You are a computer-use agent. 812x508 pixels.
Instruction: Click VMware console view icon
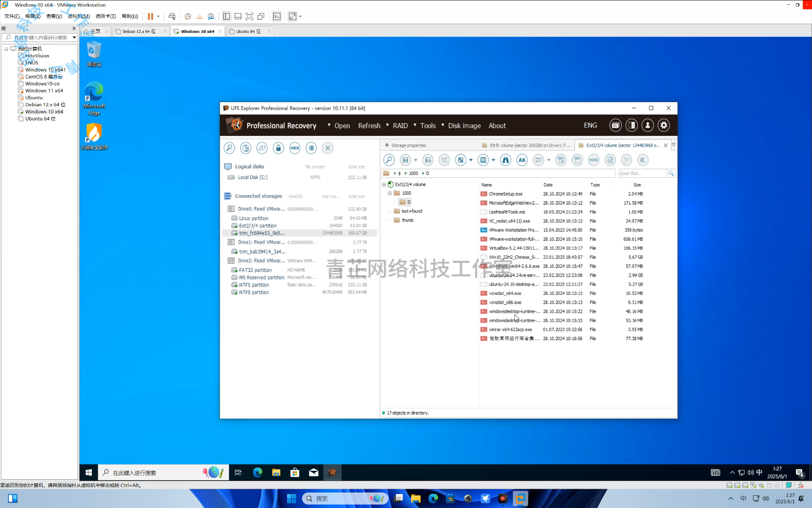(x=277, y=16)
